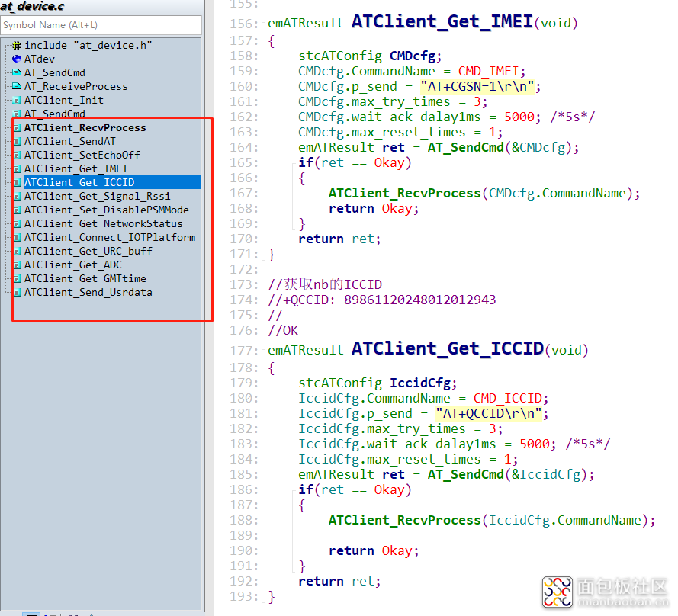The image size is (678, 616).
Task: Click the at_device.c panel title
Action: point(33,6)
